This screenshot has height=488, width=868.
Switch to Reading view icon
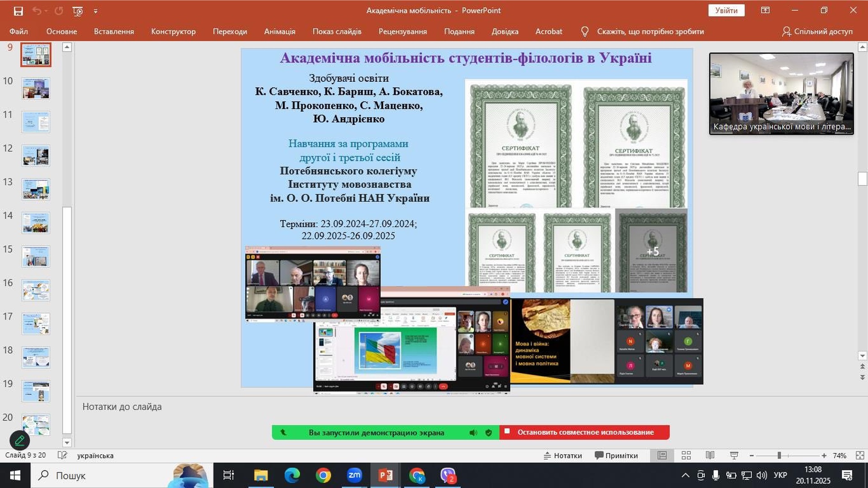point(710,455)
